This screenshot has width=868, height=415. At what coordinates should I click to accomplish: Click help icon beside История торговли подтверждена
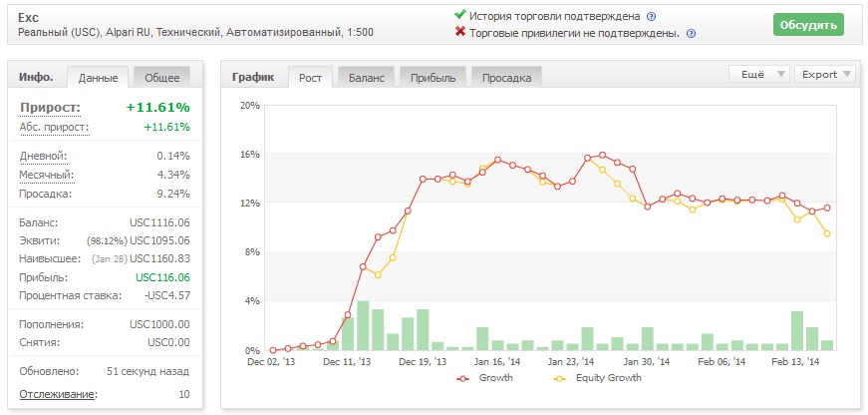652,17
